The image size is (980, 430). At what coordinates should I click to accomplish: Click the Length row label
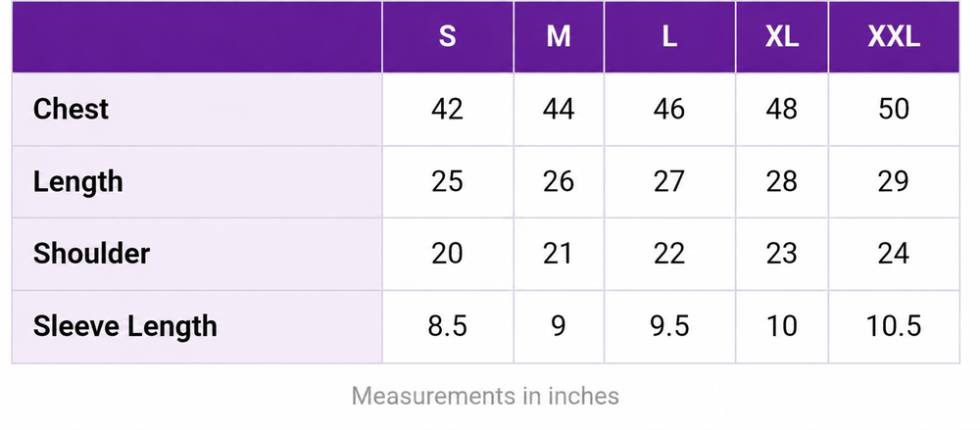78,182
